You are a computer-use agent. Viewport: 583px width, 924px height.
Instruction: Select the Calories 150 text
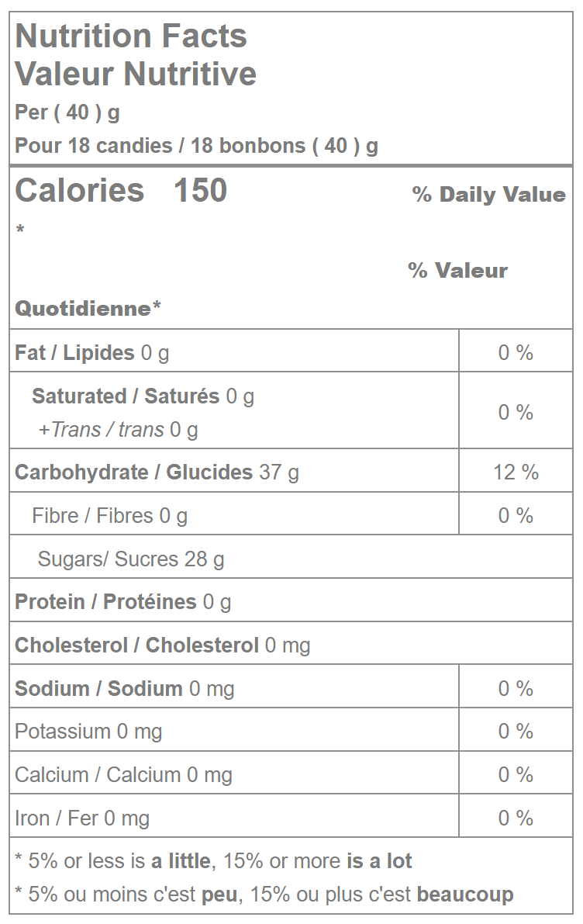point(121,191)
